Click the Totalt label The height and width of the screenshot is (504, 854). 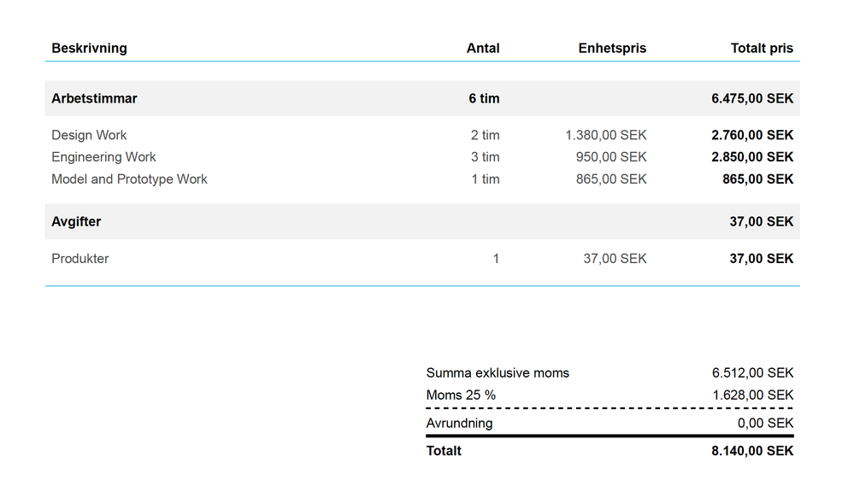click(x=444, y=451)
